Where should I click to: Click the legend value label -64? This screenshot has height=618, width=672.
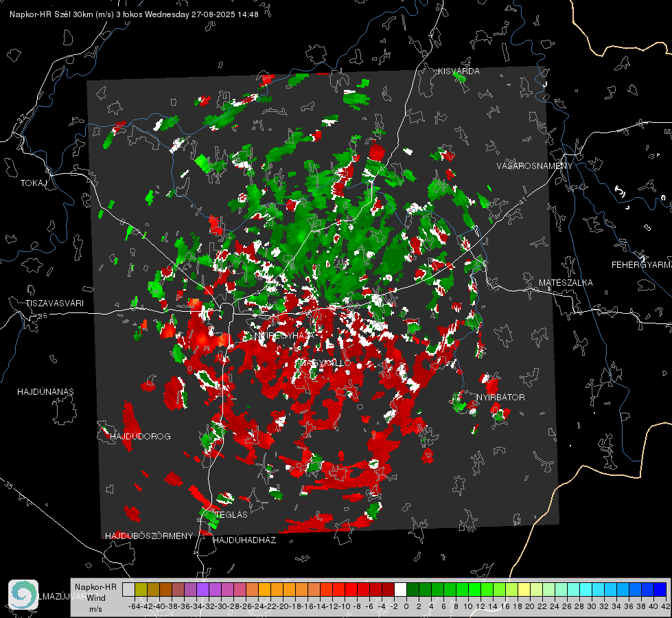[x=135, y=606]
